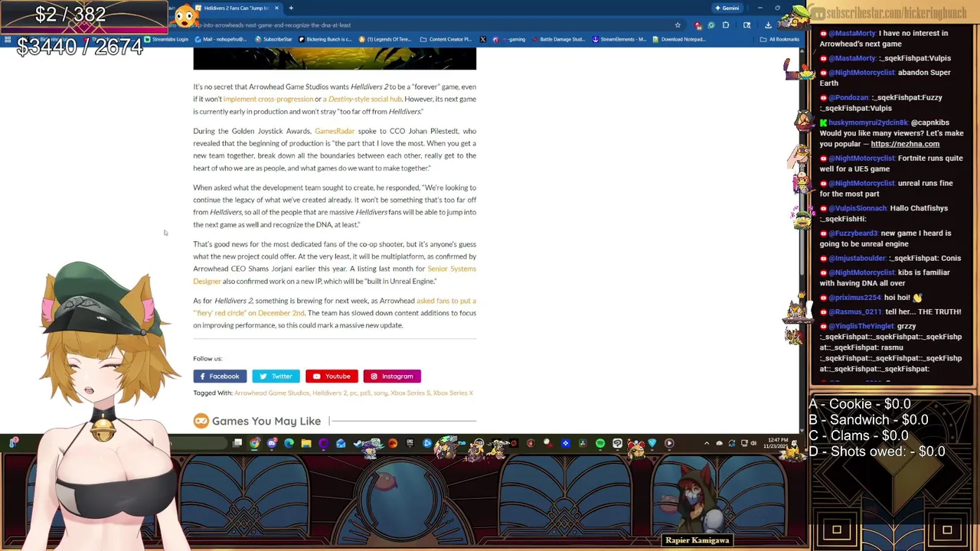This screenshot has height=551, width=980.
Task: Open the nezhna.com link in chat
Action: click(x=904, y=144)
